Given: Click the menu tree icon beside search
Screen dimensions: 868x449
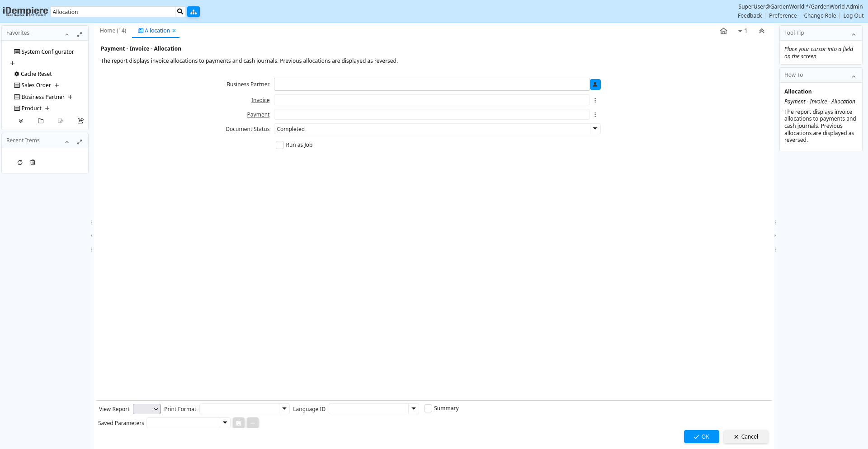Looking at the screenshot, I should (x=193, y=12).
